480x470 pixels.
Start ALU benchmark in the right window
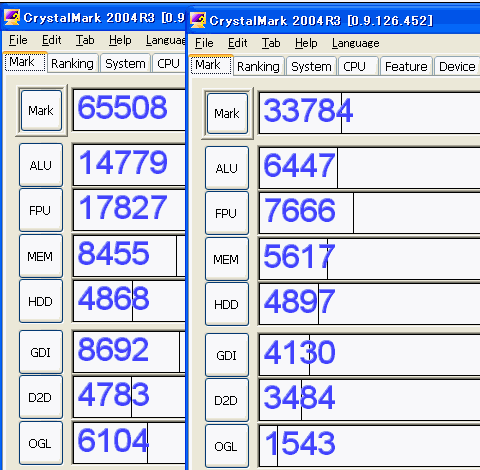(227, 168)
